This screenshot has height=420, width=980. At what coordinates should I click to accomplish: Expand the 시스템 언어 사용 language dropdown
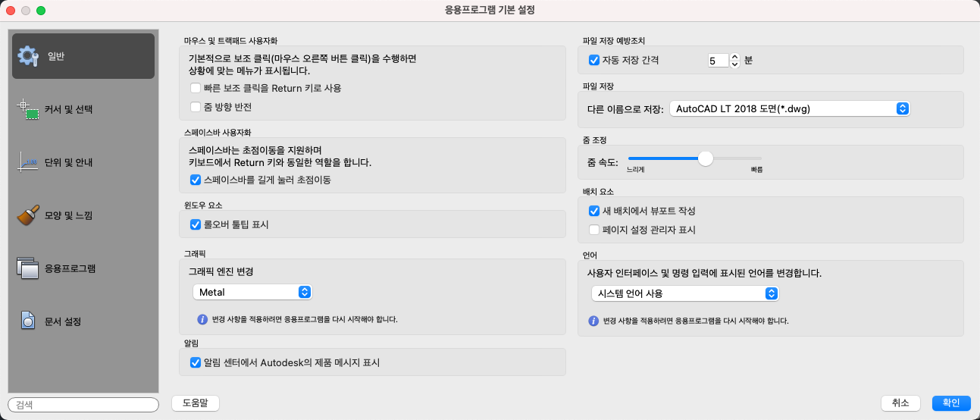click(x=685, y=293)
